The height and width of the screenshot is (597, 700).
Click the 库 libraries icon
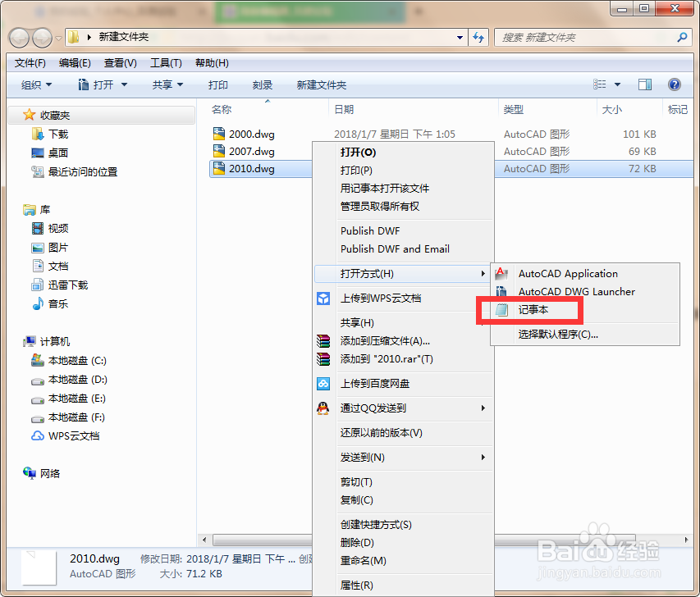pyautogui.click(x=30, y=209)
